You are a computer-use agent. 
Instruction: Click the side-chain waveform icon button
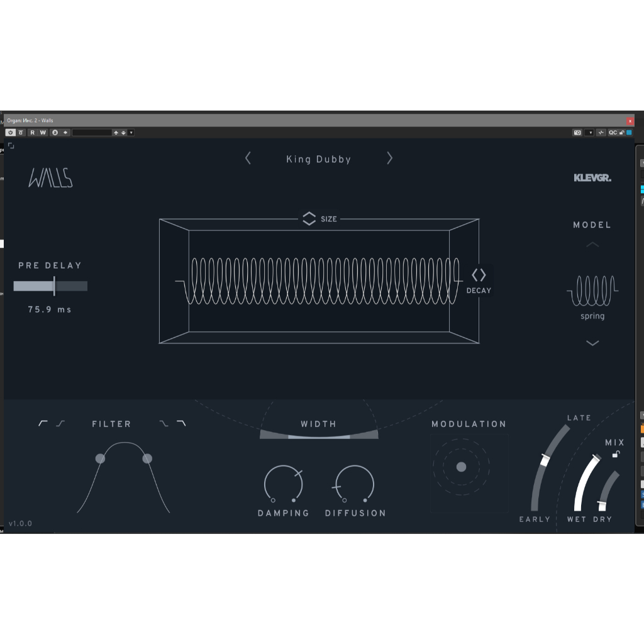click(x=601, y=133)
